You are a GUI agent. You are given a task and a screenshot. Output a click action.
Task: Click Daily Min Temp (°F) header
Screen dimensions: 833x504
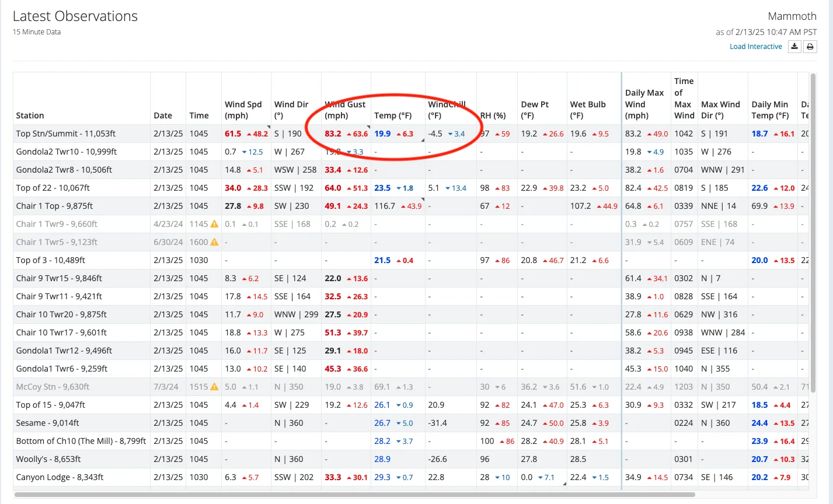pyautogui.click(x=770, y=110)
